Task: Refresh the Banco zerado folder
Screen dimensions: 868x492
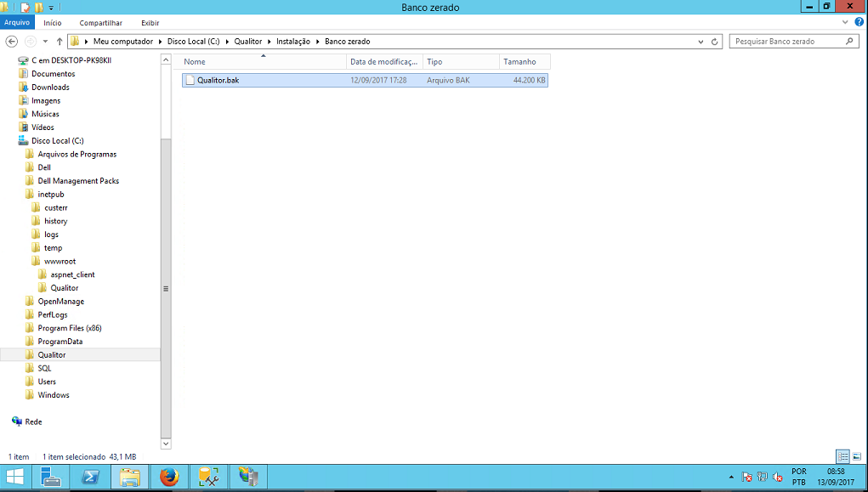Action: tap(715, 42)
